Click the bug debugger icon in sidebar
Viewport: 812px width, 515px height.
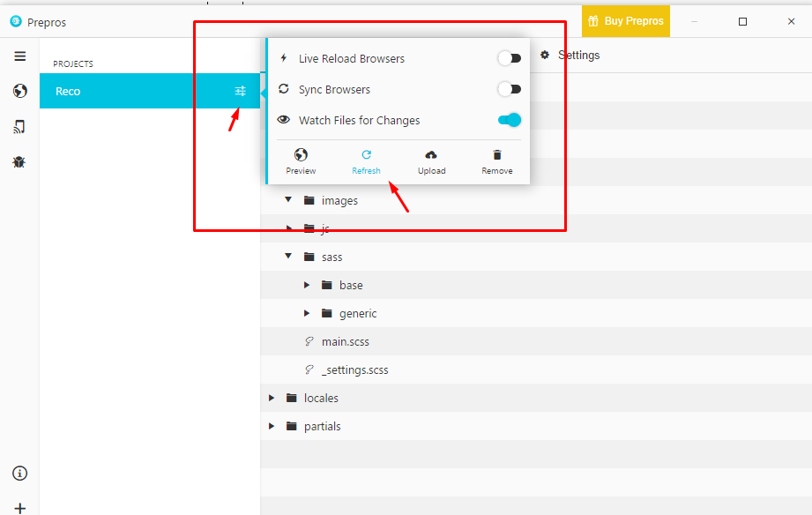coord(19,162)
